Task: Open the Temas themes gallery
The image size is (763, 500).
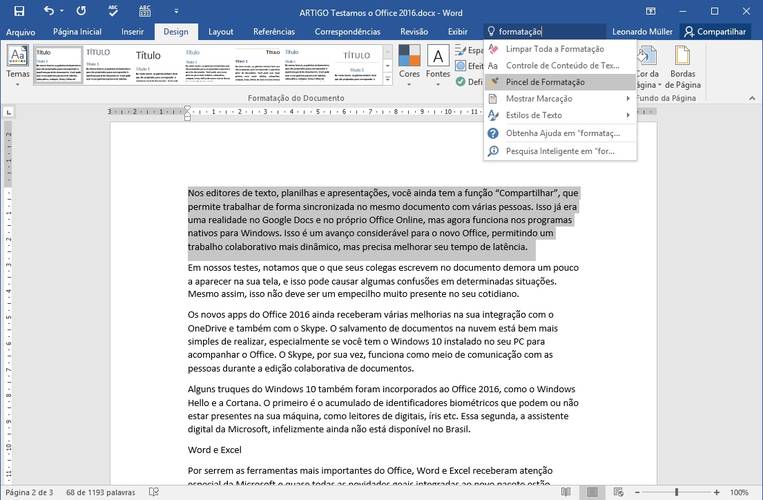Action: [18, 66]
